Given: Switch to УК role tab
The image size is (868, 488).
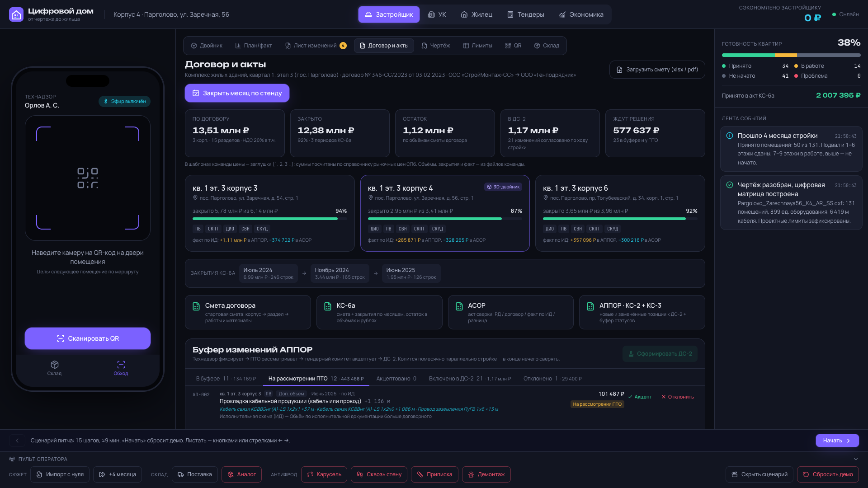Looking at the screenshot, I should [437, 14].
